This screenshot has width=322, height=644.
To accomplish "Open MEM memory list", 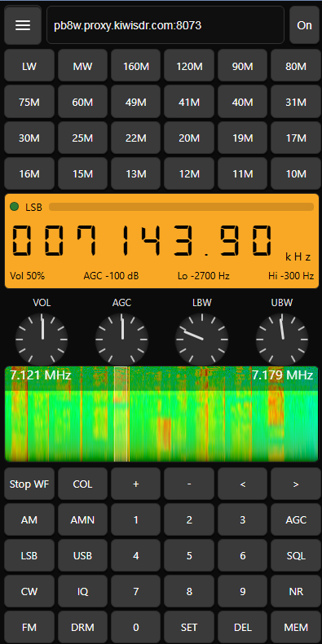I will pyautogui.click(x=296, y=628).
